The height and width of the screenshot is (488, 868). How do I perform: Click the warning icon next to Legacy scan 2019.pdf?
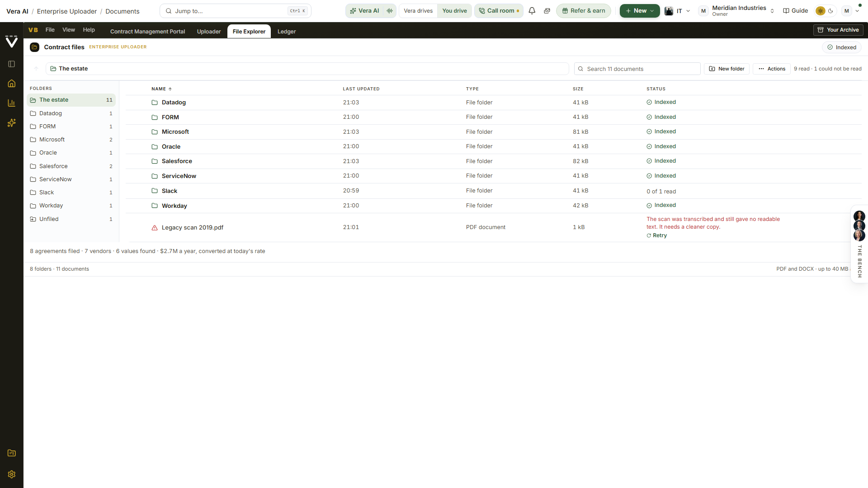(x=155, y=228)
